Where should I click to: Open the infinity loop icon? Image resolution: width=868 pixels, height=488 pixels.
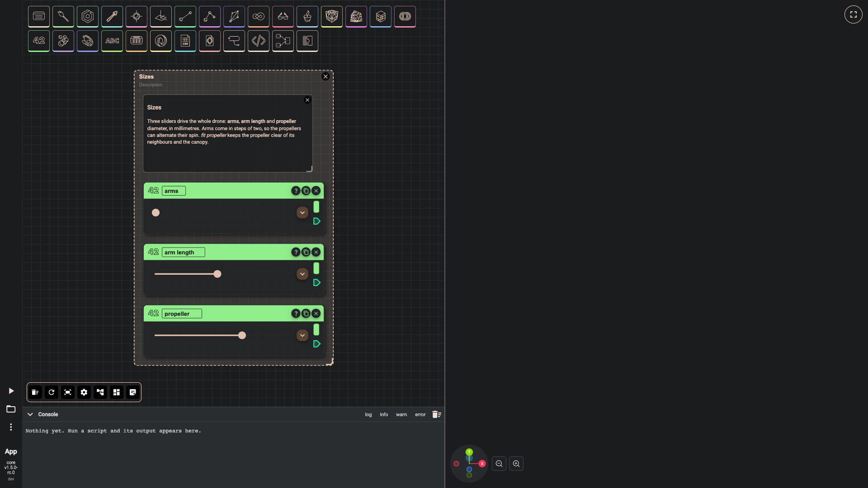pyautogui.click(x=259, y=17)
